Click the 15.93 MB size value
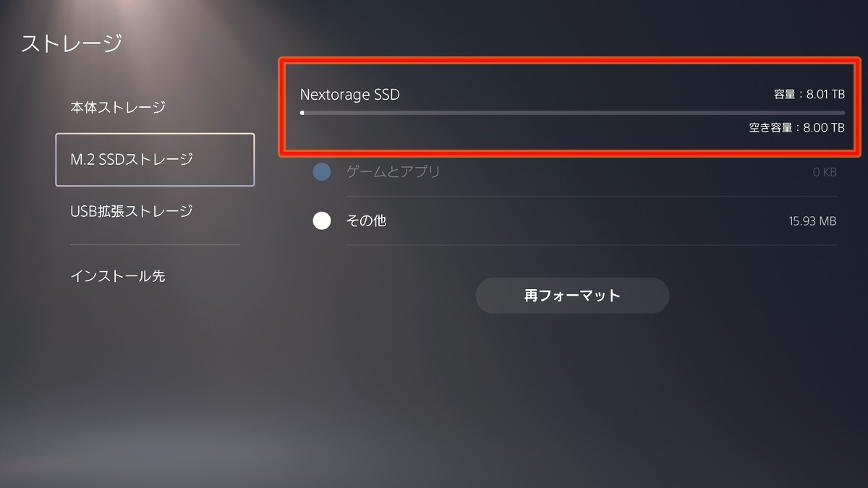 point(812,221)
